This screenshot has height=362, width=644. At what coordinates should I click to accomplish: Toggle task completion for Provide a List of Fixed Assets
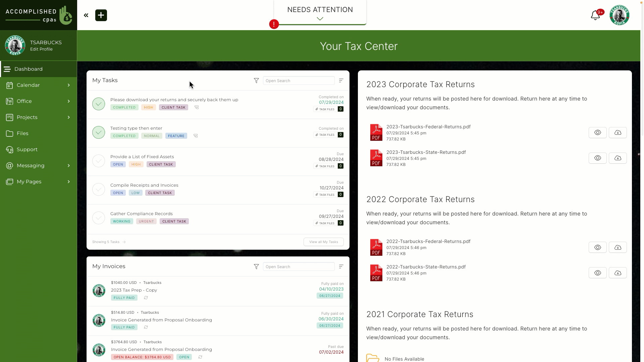click(98, 161)
